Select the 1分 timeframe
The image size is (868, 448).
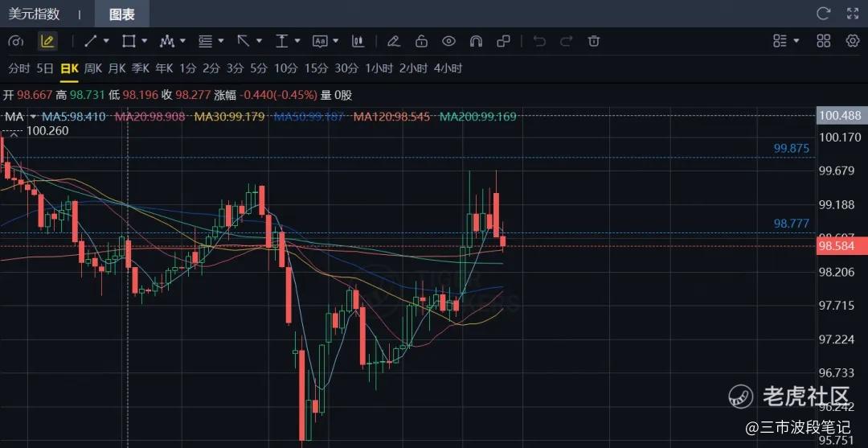pos(187,68)
